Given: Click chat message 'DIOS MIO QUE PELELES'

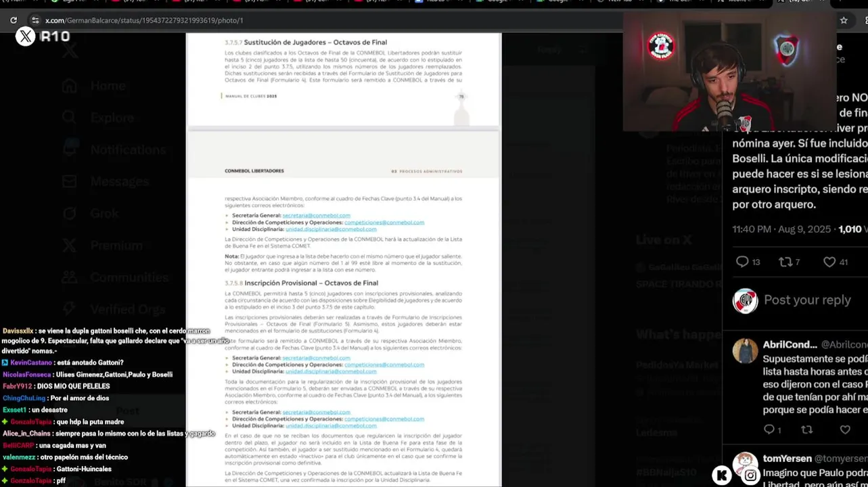Looking at the screenshot, I should coord(56,386).
